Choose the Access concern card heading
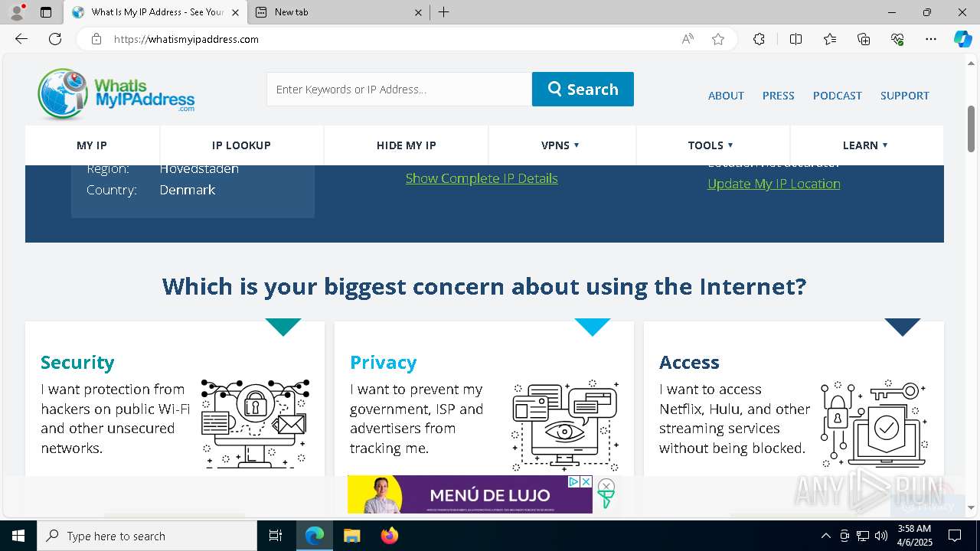This screenshot has width=980, height=551. [x=689, y=362]
